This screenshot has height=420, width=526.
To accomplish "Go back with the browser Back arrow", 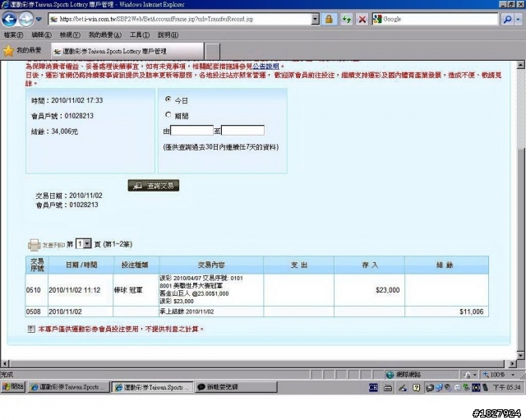I will 9,19.
